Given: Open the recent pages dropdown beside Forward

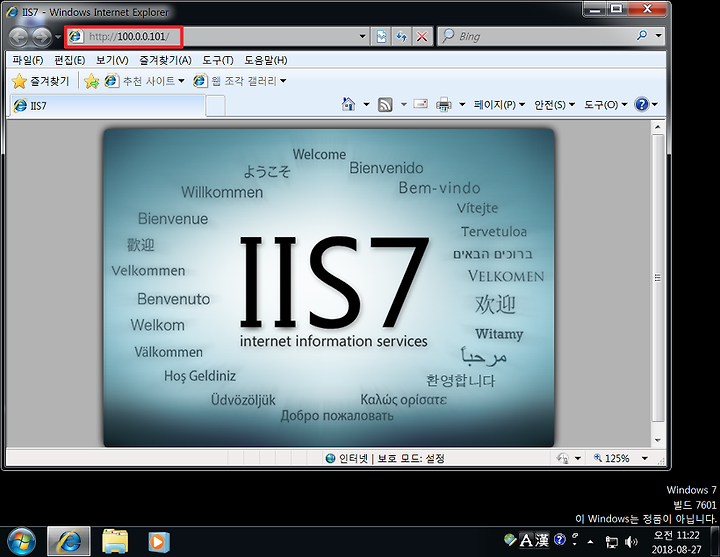Looking at the screenshot, I should (58, 36).
